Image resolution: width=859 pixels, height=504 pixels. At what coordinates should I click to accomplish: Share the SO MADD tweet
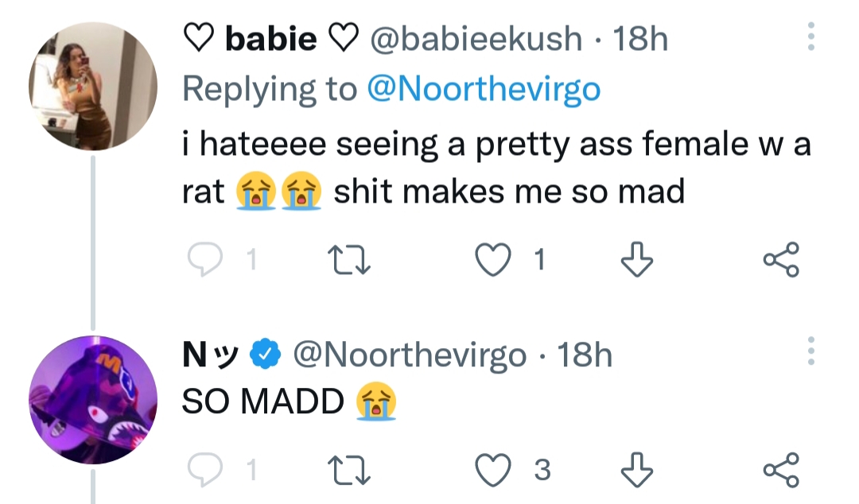click(x=782, y=470)
